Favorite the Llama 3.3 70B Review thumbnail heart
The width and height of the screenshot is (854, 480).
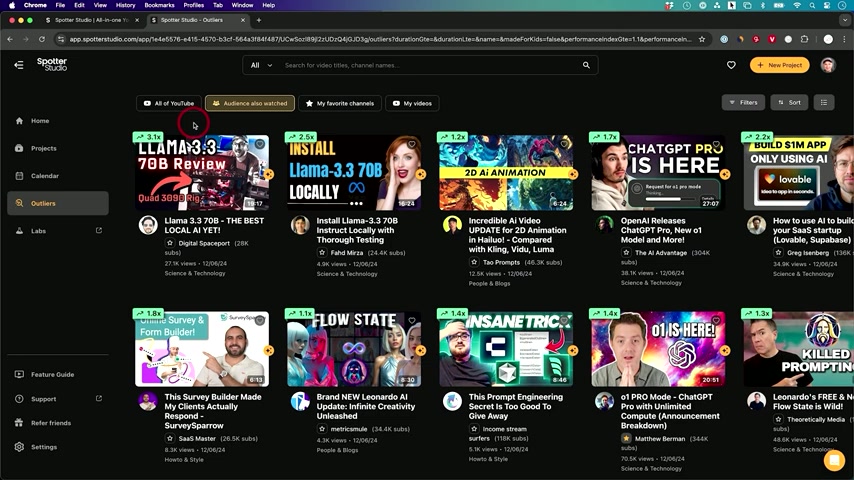[260, 144]
